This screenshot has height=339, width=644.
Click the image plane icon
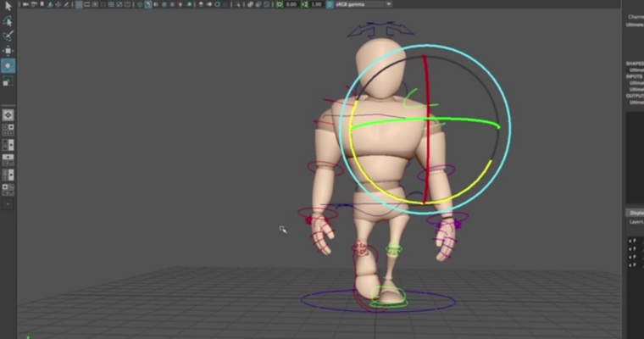pyautogui.click(x=50, y=4)
